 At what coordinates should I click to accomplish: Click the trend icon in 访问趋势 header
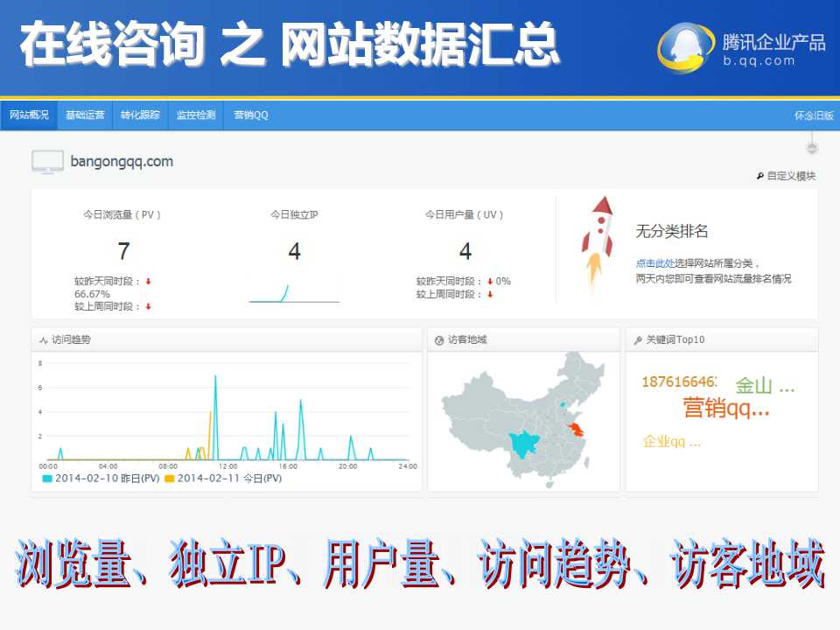point(43,339)
